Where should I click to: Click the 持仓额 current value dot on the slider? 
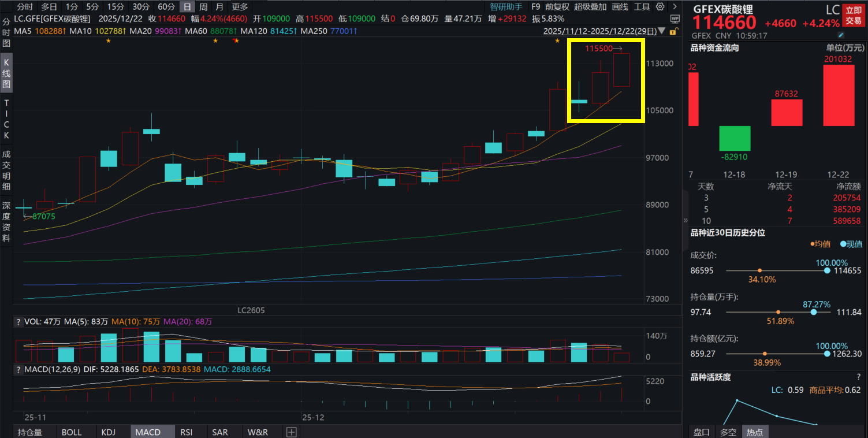[827, 354]
